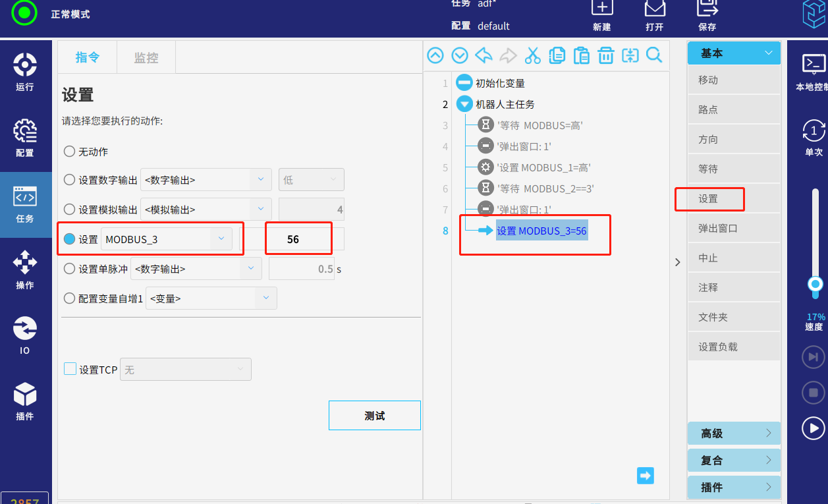Click the 保存 save icon
The width and height of the screenshot is (828, 504).
[707, 16]
